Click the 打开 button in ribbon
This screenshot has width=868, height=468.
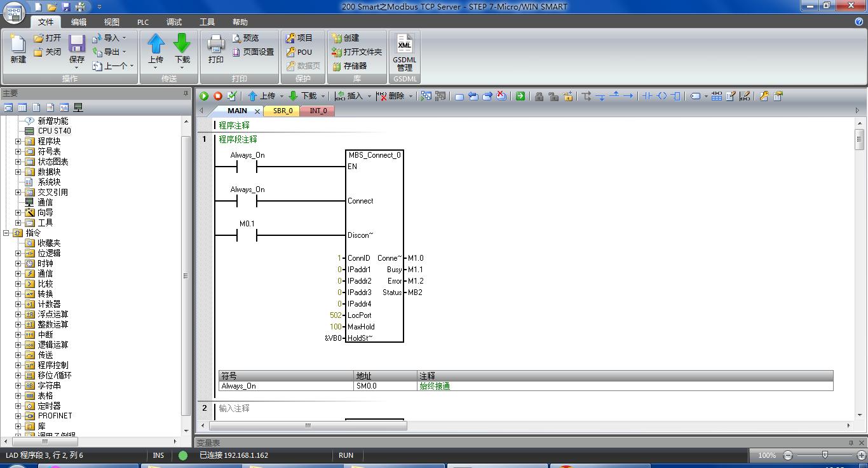(x=48, y=38)
